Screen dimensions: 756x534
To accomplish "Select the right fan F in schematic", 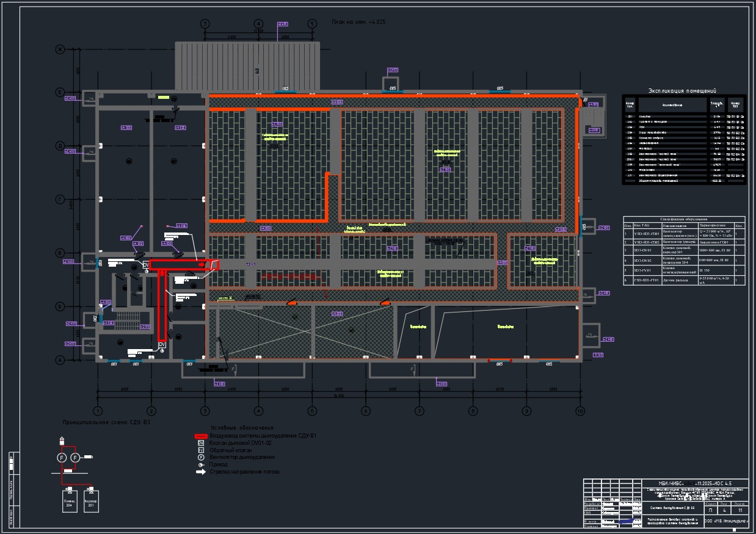I will 75,458.
